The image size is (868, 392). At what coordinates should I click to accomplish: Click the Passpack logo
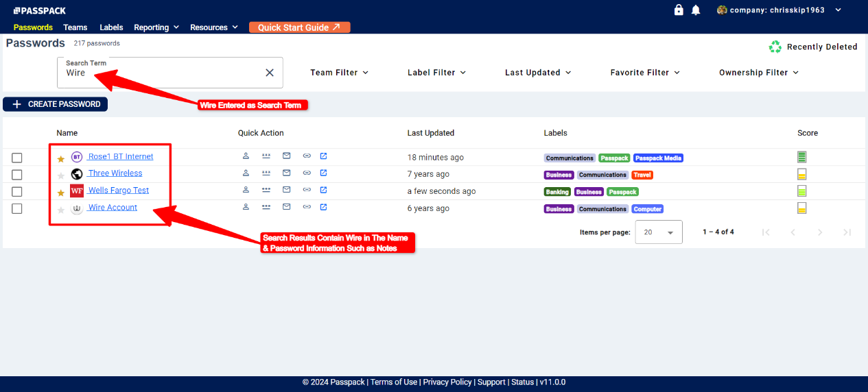click(40, 10)
